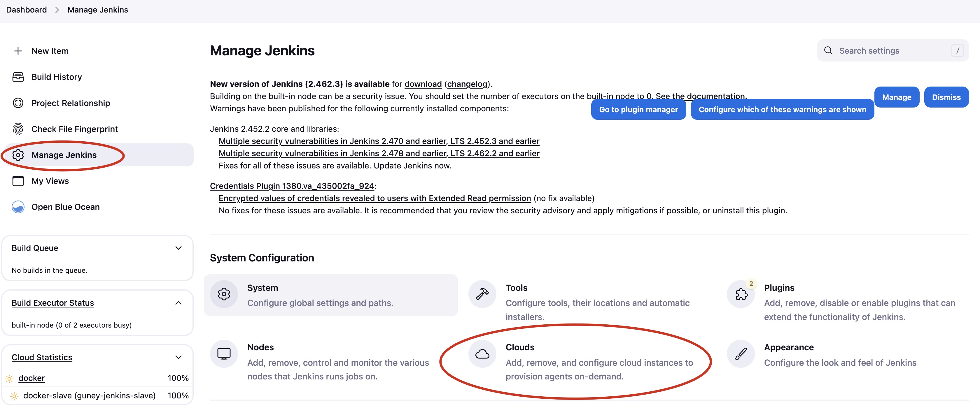Open Project Relationship in sidebar
Viewport: 980px width, 415px height.
[71, 103]
